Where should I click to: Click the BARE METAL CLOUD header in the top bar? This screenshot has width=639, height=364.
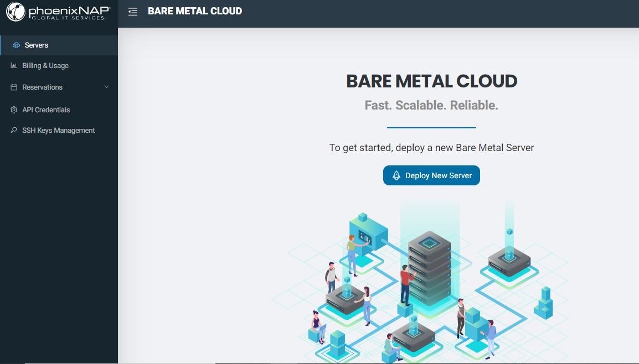click(194, 11)
